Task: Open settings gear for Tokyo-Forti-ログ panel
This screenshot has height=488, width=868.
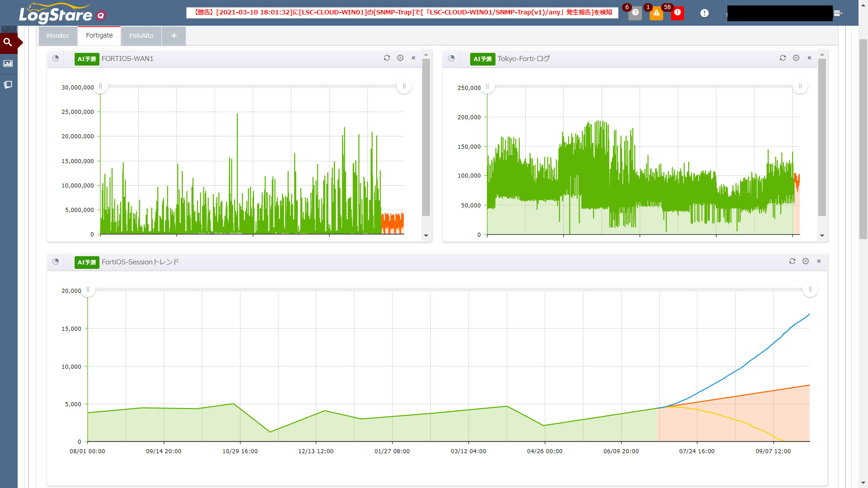Action: tap(796, 58)
